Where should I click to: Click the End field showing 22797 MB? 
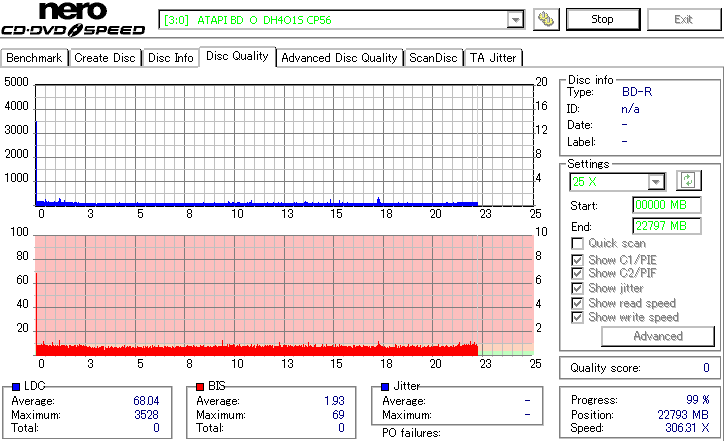click(x=667, y=226)
